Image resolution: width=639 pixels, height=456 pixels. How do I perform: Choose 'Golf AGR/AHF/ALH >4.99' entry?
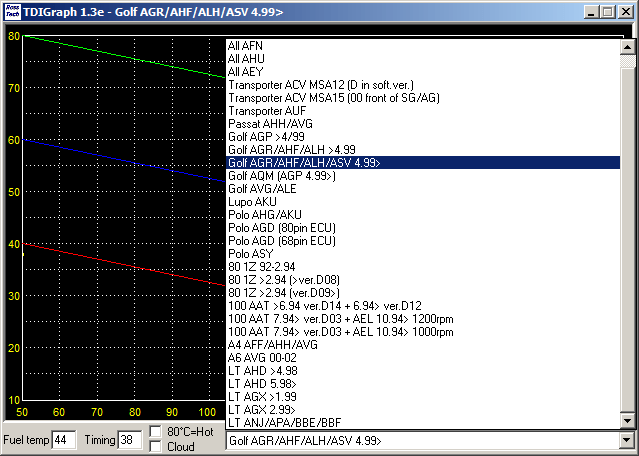(x=423, y=150)
